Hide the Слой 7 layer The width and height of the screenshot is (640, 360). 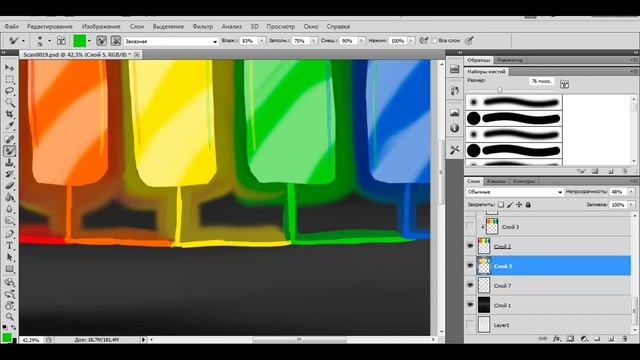tap(470, 285)
